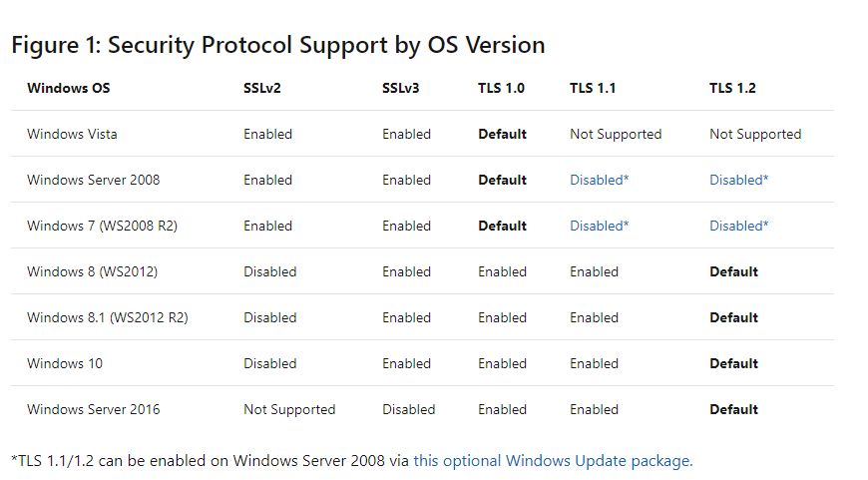This screenshot has width=868, height=480.
Task: Click Not Supported cell for Server 2016 SSLv2
Action: (289, 410)
